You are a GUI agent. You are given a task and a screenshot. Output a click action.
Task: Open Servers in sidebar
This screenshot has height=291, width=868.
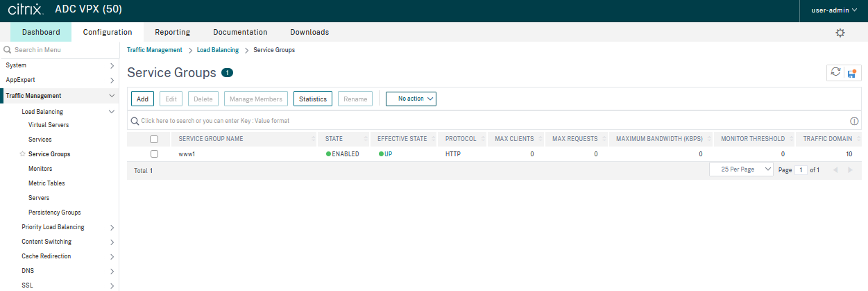click(39, 198)
